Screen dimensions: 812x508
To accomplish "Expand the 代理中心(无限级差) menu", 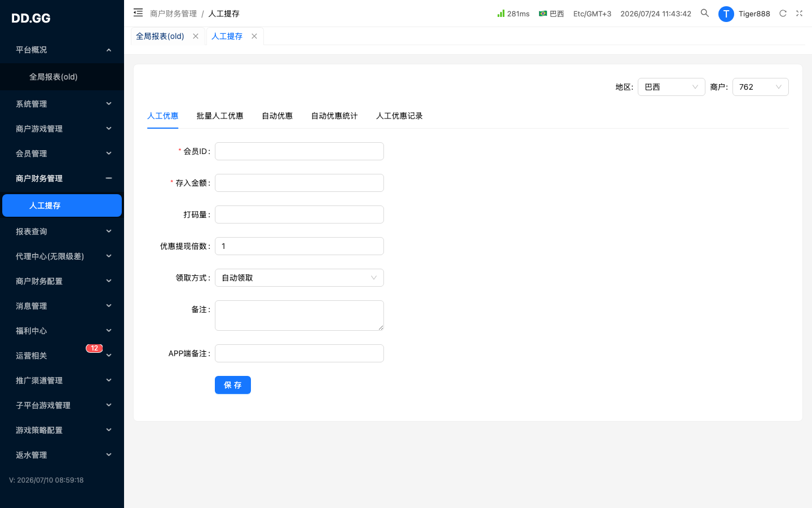I will pos(62,256).
